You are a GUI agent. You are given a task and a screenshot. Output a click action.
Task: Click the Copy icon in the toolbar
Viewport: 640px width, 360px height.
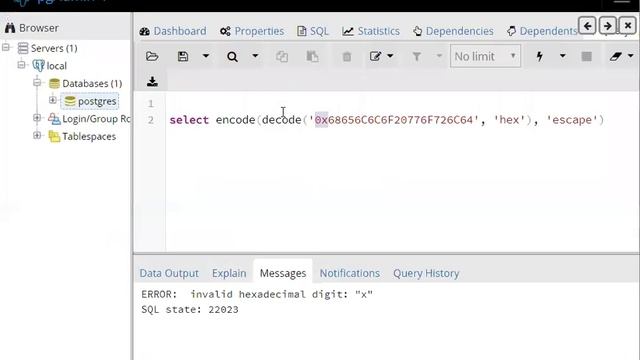click(x=282, y=56)
